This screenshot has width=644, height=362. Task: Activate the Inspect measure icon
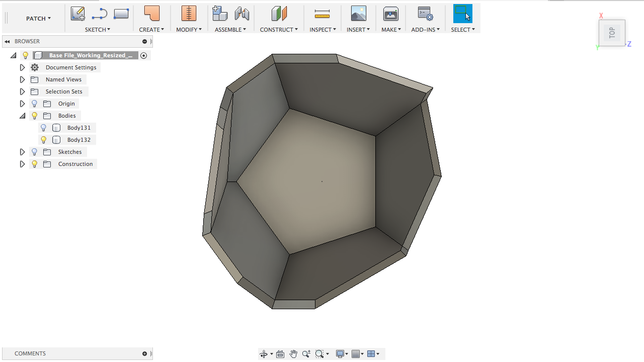322,14
